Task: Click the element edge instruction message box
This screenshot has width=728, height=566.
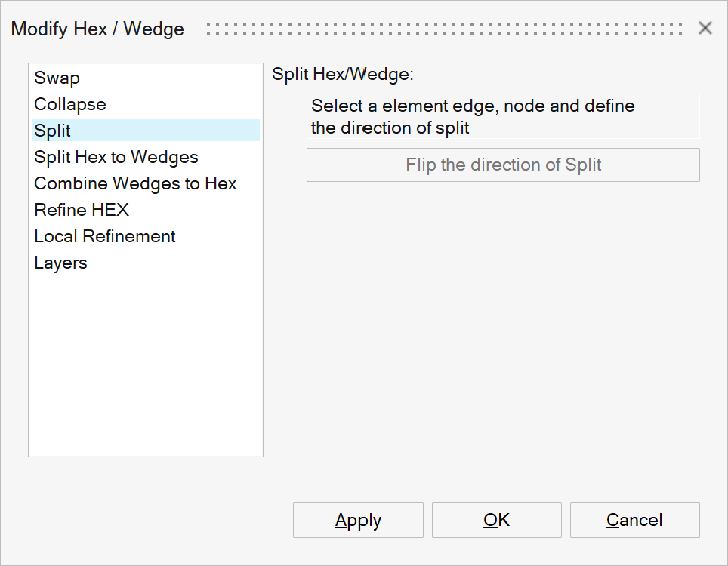Action: coord(503,116)
